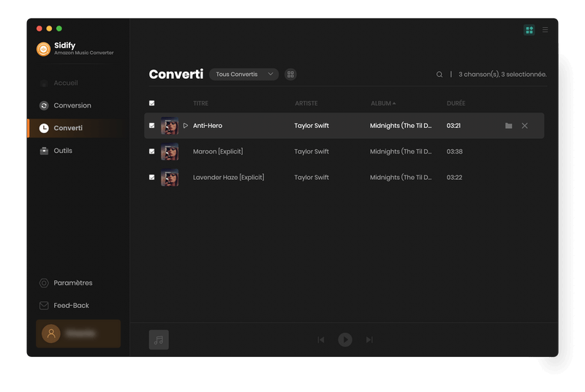This screenshot has height=392, width=585.
Task: Go to the previous track in the player
Action: point(320,339)
